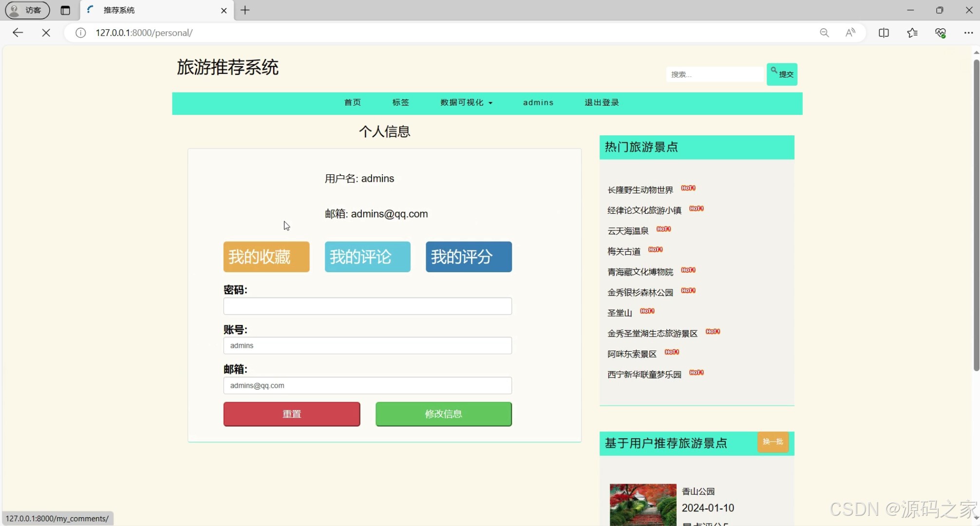Click the 访客 profile avatar toggle

pyautogui.click(x=26, y=10)
